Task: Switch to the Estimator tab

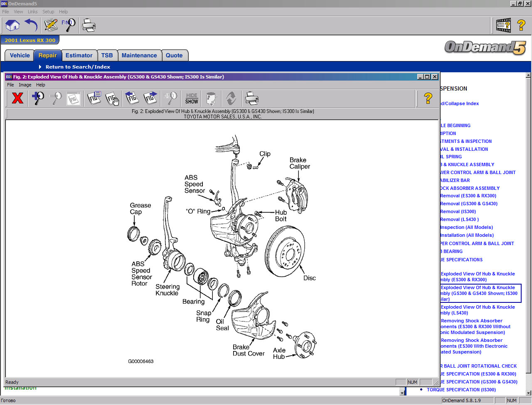Action: coord(79,55)
